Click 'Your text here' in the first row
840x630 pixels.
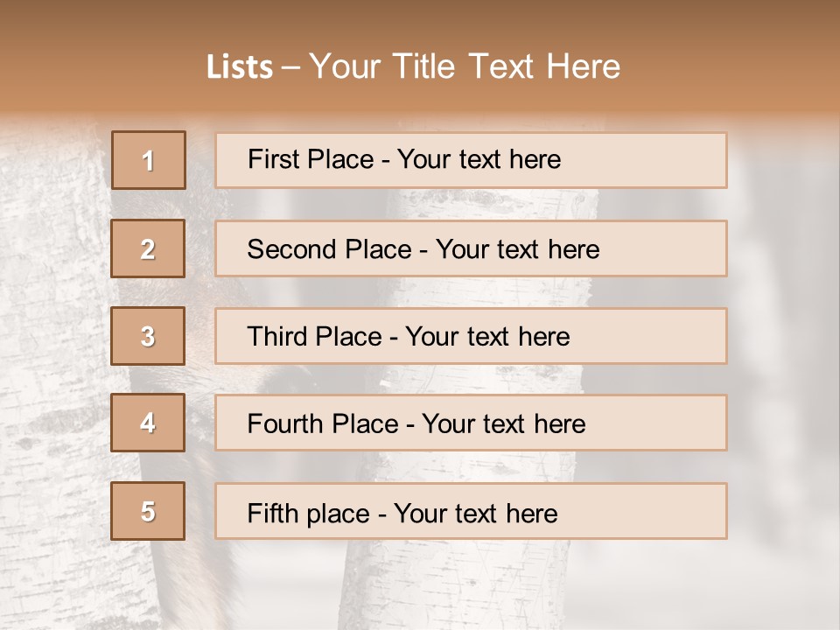coord(479,159)
